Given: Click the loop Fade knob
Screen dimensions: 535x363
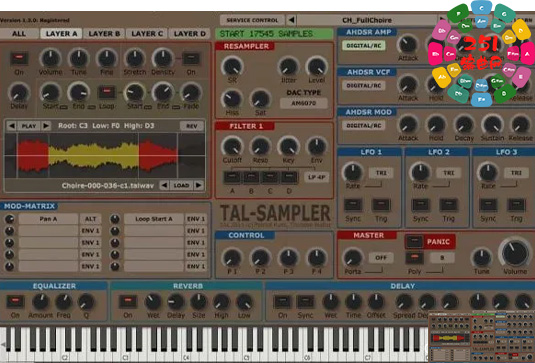Looking at the screenshot, I should click(191, 92).
